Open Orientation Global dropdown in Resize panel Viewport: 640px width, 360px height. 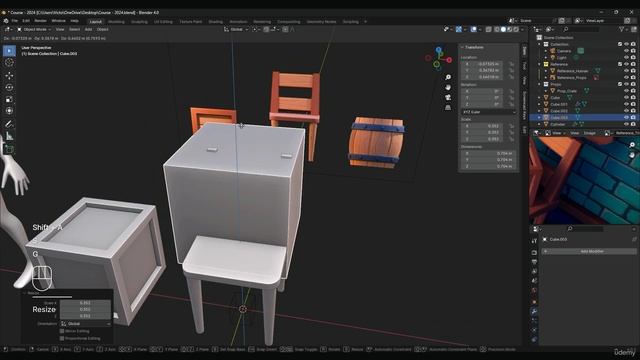[x=85, y=324]
